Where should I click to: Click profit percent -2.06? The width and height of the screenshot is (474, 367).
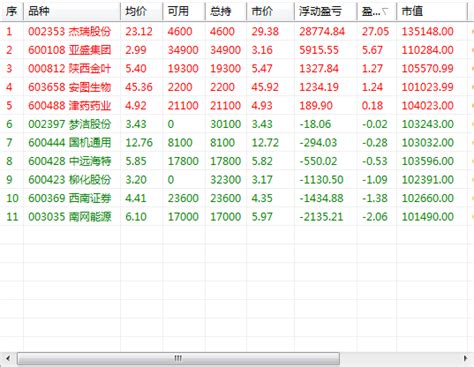pyautogui.click(x=375, y=217)
